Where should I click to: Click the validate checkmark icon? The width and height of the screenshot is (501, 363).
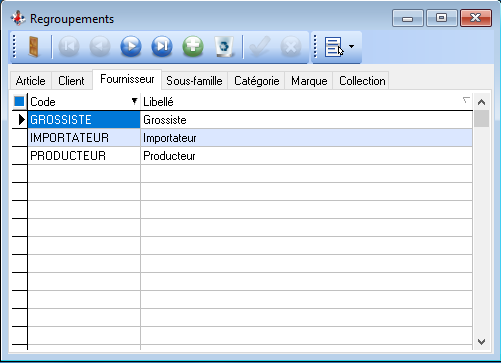[260, 46]
